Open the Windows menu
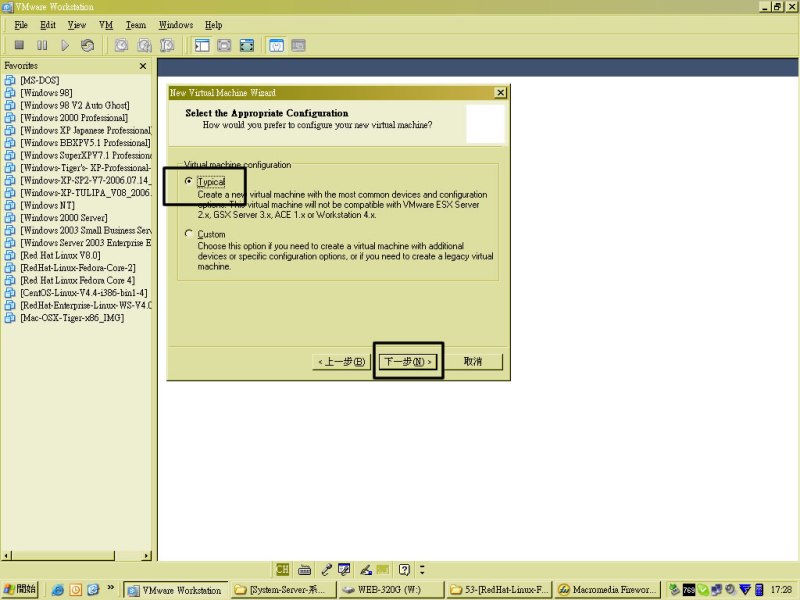The height and width of the screenshot is (600, 800). tap(176, 24)
